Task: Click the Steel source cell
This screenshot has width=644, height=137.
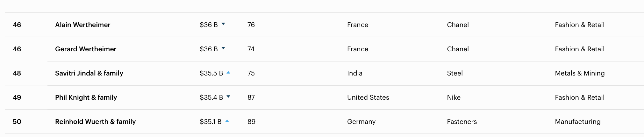Action: [454, 73]
